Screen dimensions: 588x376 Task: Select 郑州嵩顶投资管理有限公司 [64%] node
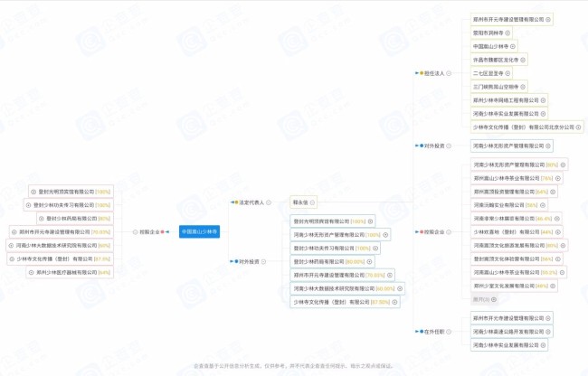click(514, 192)
